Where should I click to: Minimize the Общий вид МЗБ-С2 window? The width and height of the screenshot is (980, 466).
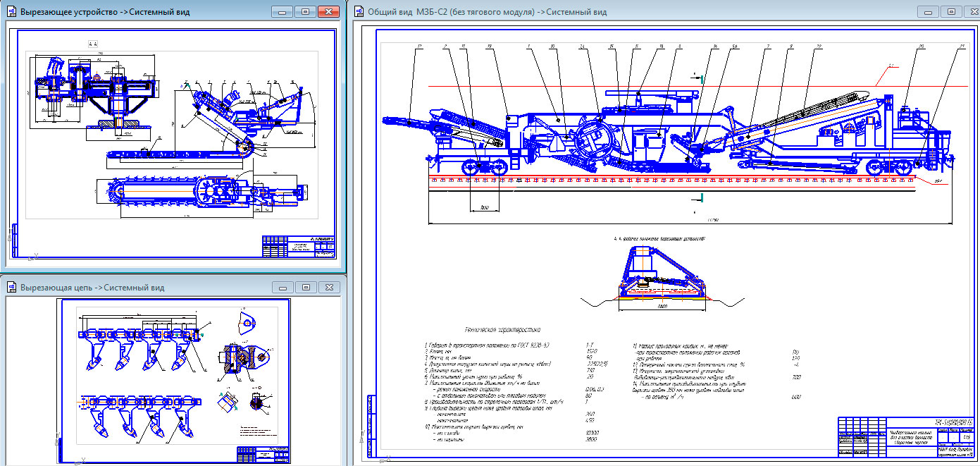[x=928, y=11]
